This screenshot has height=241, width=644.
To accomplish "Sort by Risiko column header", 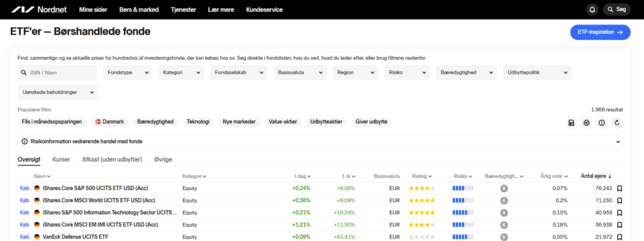I will coord(463,176).
